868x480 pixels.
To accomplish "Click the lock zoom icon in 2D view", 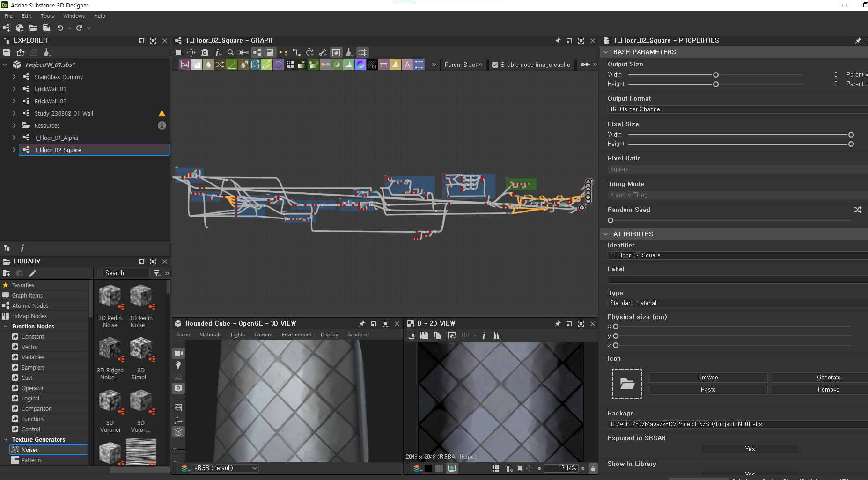I will point(593,468).
